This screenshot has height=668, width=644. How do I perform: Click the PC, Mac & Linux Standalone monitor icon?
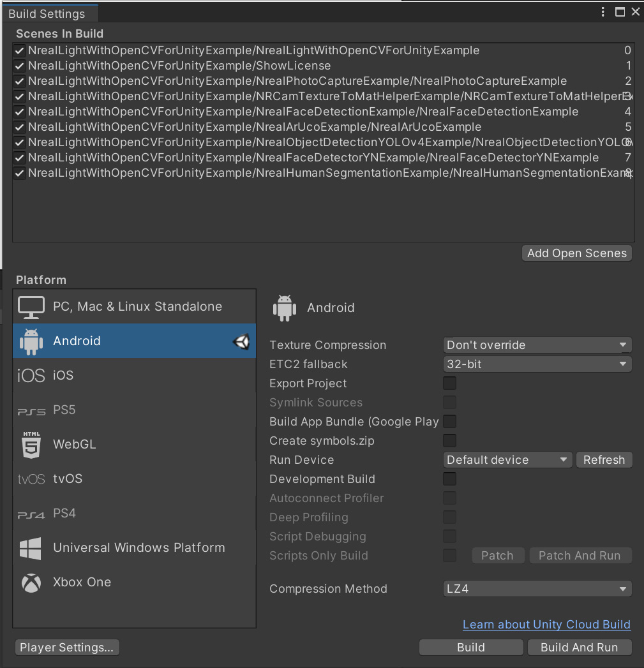(31, 307)
